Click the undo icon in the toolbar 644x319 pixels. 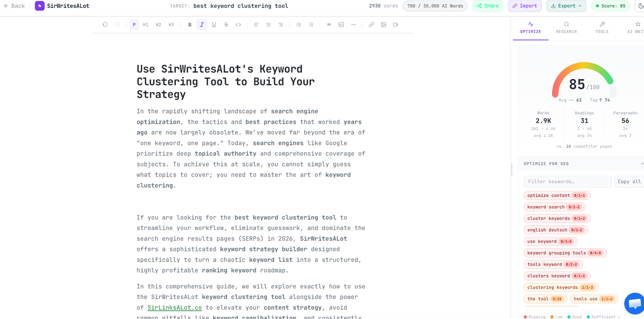click(105, 24)
